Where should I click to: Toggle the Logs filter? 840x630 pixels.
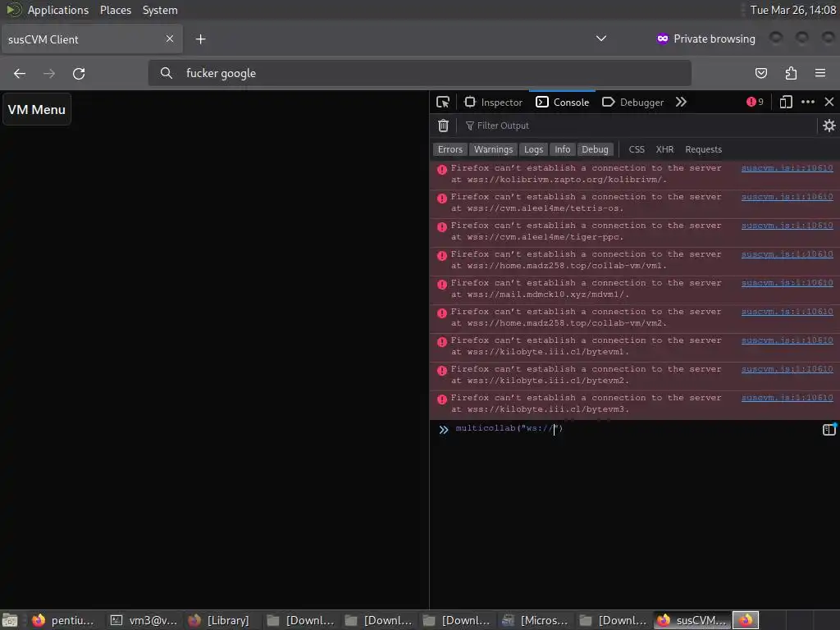click(533, 149)
